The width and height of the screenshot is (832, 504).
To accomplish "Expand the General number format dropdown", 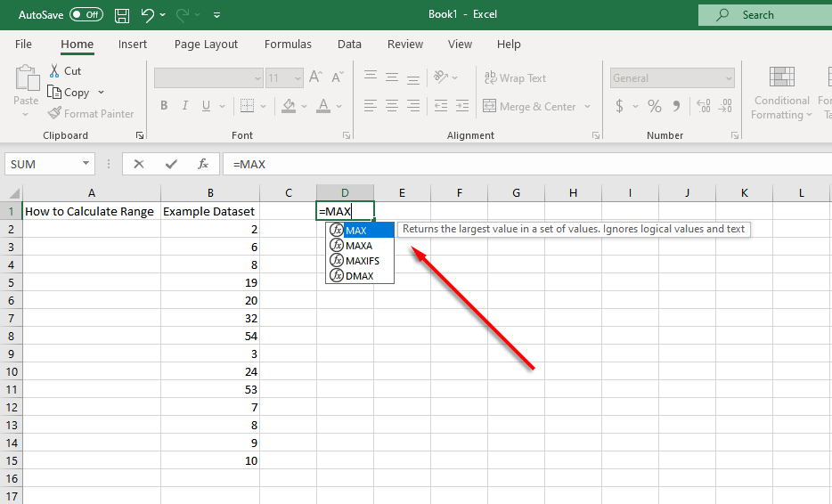I will click(x=728, y=78).
